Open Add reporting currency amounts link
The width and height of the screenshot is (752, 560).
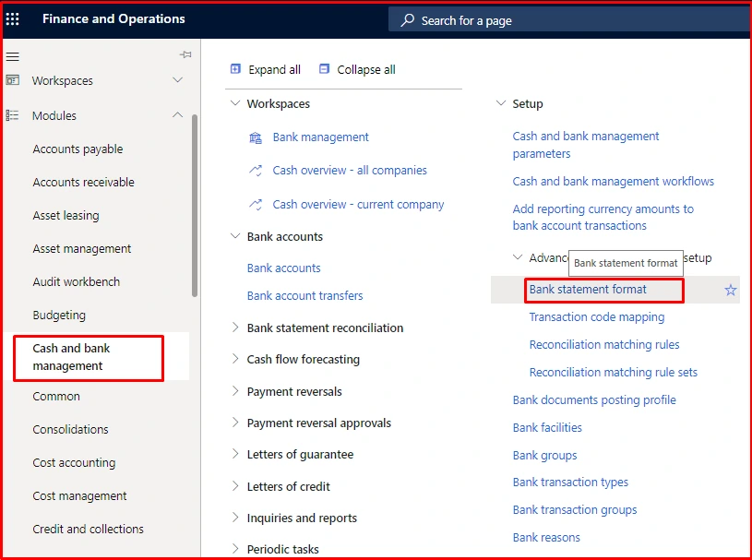(x=603, y=217)
